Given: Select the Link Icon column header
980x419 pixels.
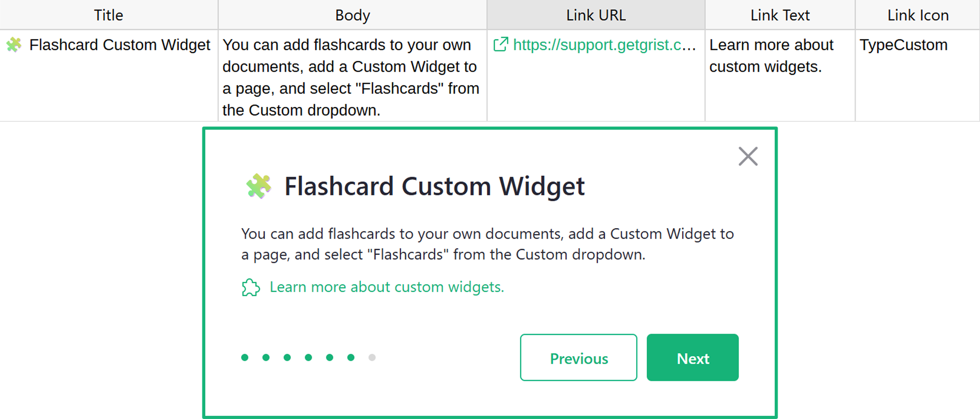Looking at the screenshot, I should pos(917,15).
